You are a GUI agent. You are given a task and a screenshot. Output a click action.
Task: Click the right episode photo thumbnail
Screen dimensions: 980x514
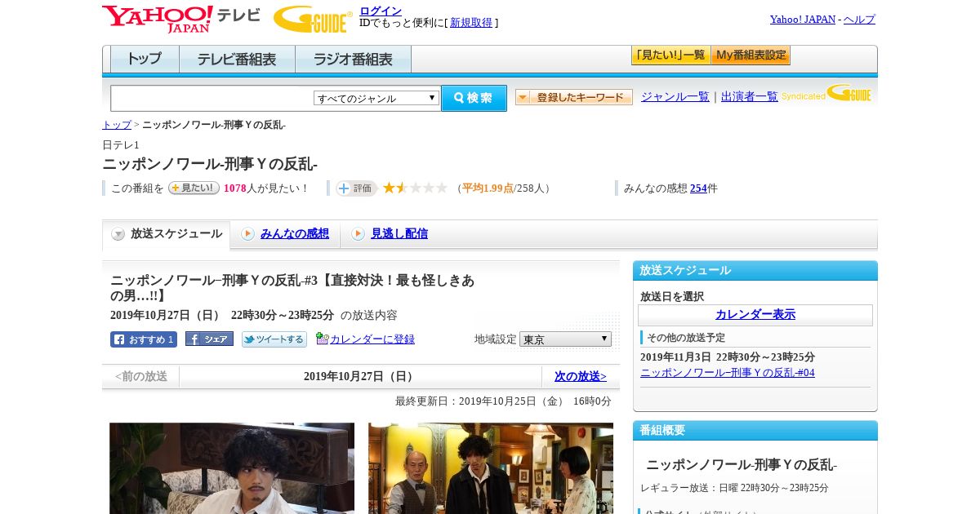491,467
